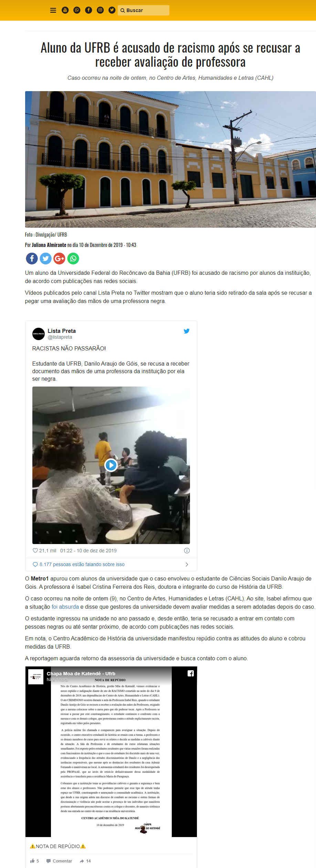Viewport: 316px width, 868px height.
Task: Open the 'foi absurda' link
Action: [65, 607]
